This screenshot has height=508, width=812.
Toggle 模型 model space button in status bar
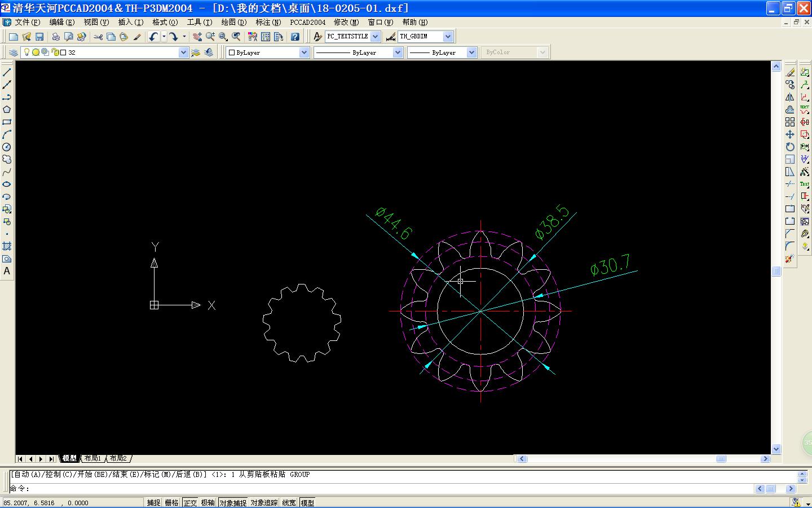click(307, 502)
